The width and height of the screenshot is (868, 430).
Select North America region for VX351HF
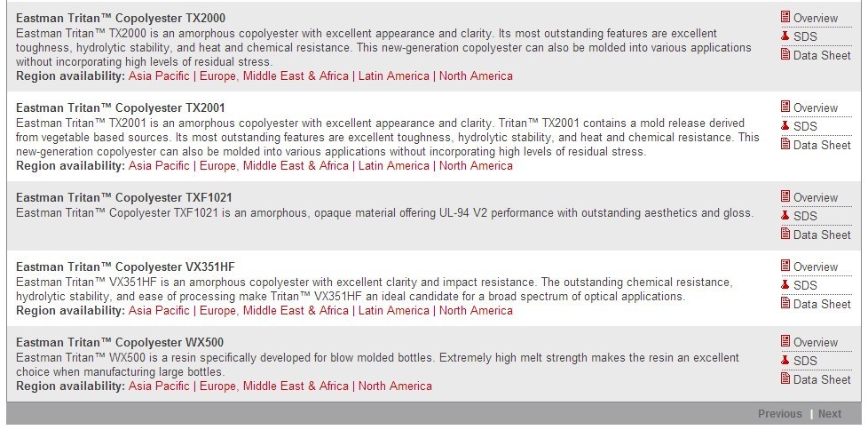(x=476, y=310)
